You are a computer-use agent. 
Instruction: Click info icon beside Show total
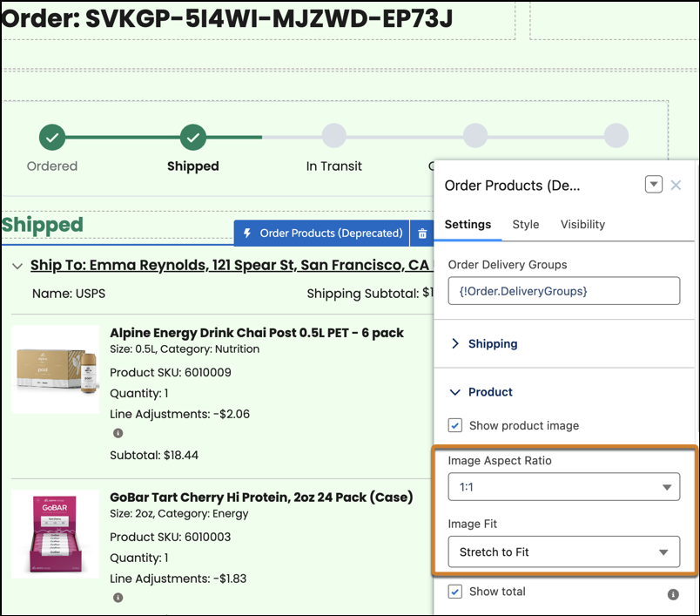pyautogui.click(x=673, y=594)
